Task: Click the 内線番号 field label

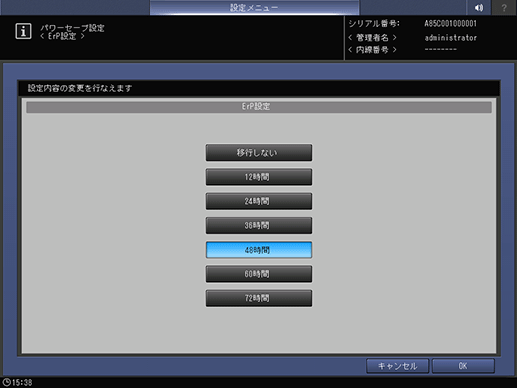Action: tap(372, 50)
